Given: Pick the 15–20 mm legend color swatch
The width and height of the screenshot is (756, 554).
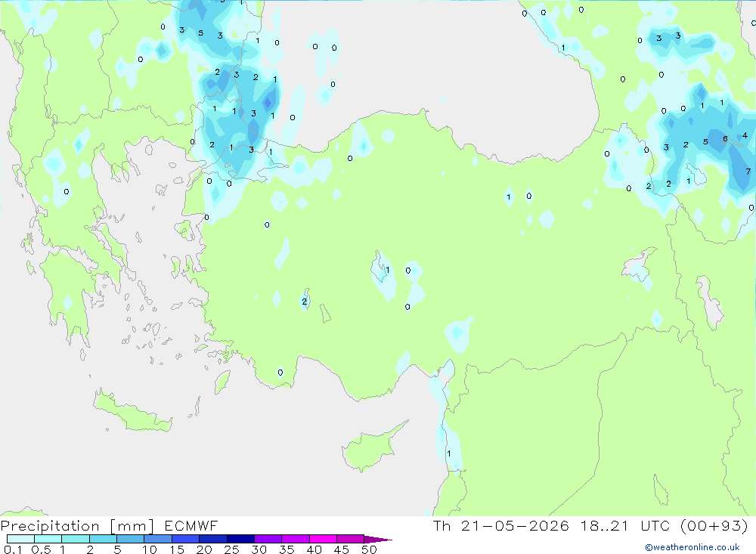Looking at the screenshot, I should (x=185, y=539).
